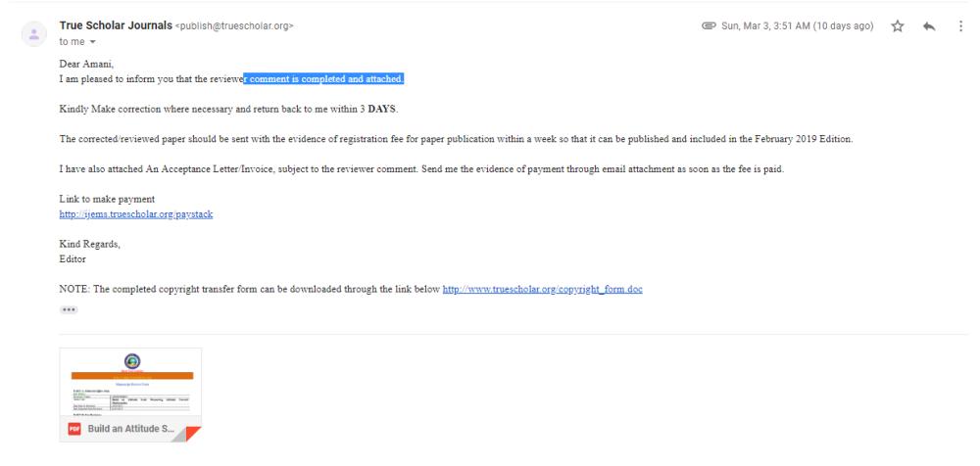The height and width of the screenshot is (466, 980).
Task: Click the sender name True Scholar Journals
Action: tap(115, 25)
